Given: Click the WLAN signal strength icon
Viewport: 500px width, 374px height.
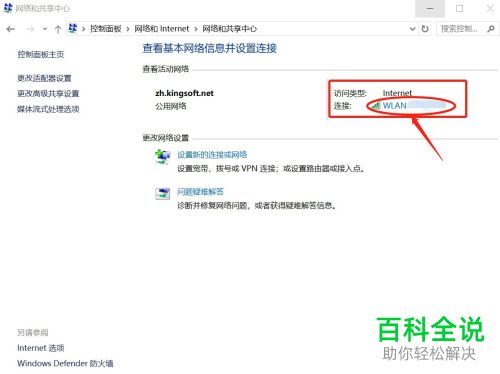Looking at the screenshot, I should [x=376, y=106].
